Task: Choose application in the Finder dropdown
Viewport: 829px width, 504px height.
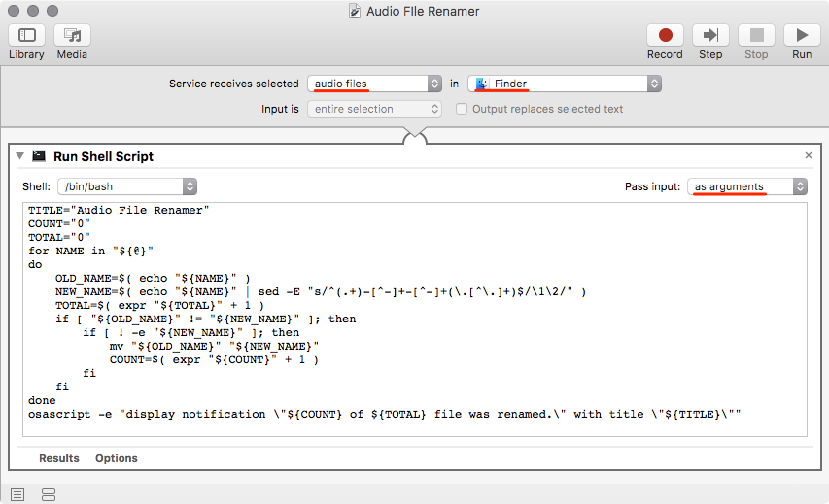Action: [565, 84]
